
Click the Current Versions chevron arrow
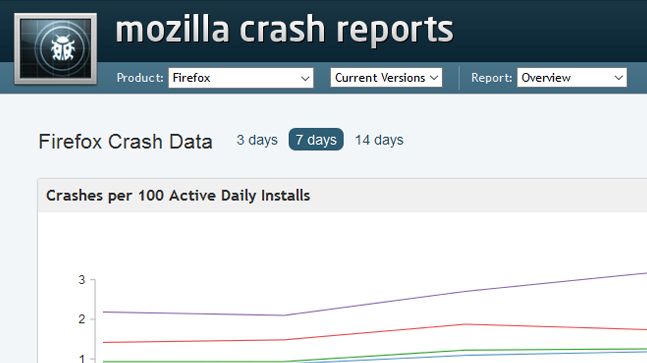[x=434, y=78]
